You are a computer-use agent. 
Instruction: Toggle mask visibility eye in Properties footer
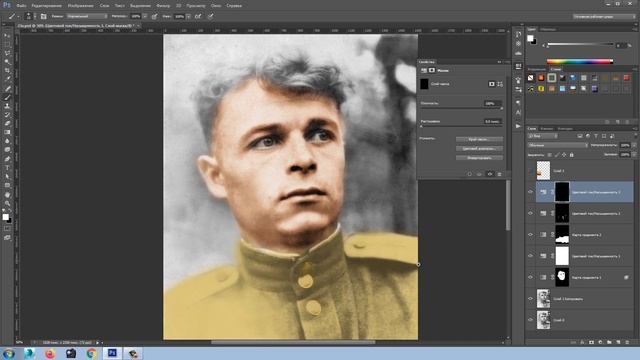[x=490, y=174]
